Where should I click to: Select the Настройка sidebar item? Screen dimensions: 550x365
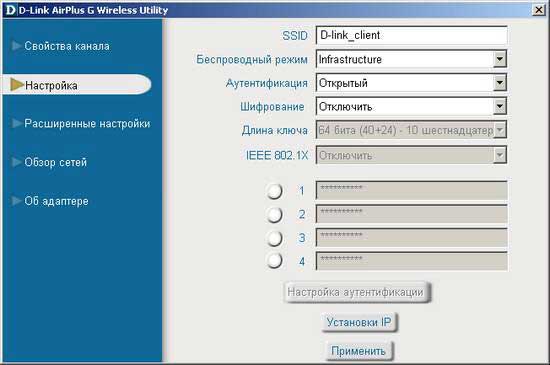coord(77,85)
